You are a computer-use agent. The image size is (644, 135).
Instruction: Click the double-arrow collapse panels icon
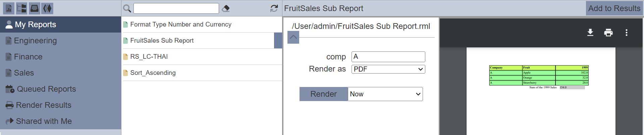point(48,8)
